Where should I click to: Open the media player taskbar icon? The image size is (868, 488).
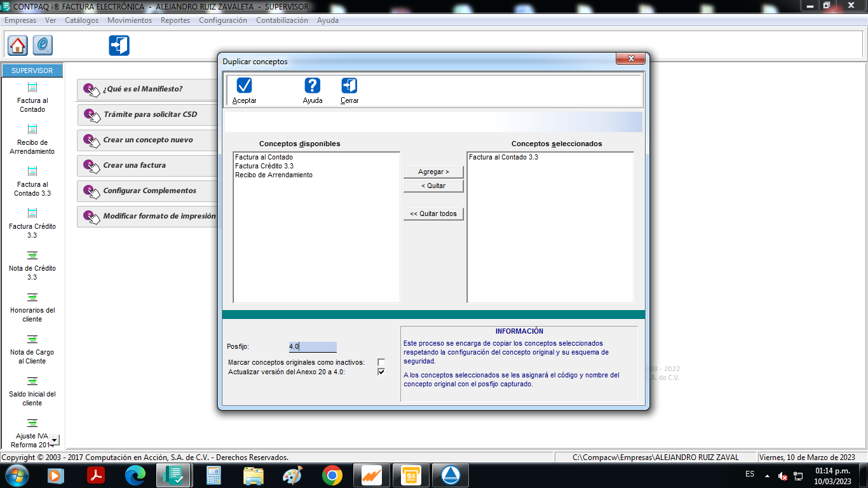click(57, 475)
